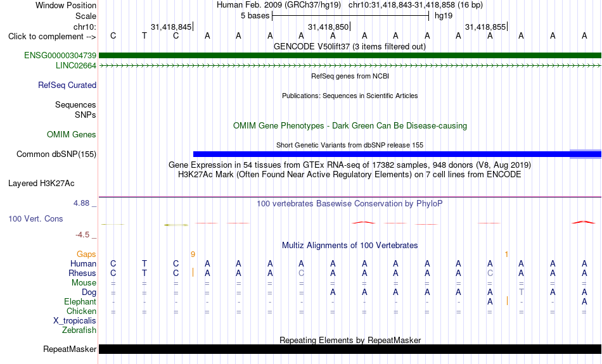The image size is (602, 364).
Task: Click Short Genetic Variants from dbSNP title
Action: (x=350, y=145)
